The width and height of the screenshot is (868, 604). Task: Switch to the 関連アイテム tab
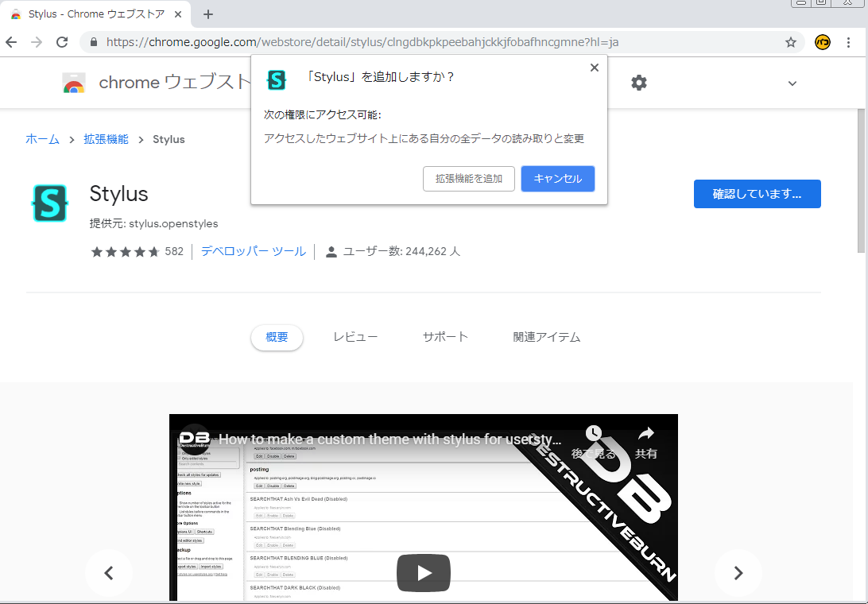coord(547,337)
